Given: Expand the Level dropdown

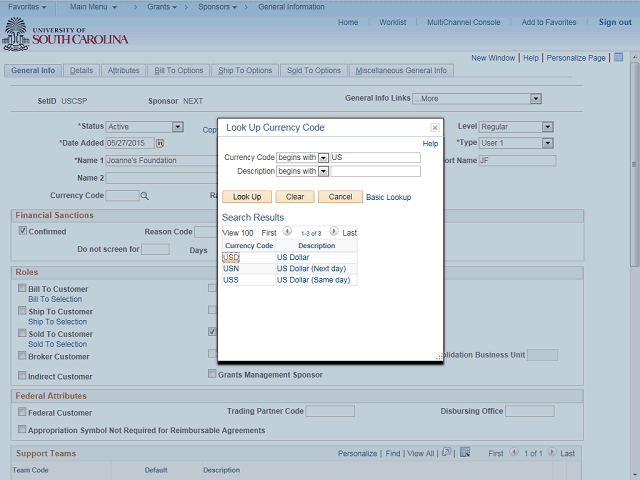Looking at the screenshot, I should click(547, 127).
